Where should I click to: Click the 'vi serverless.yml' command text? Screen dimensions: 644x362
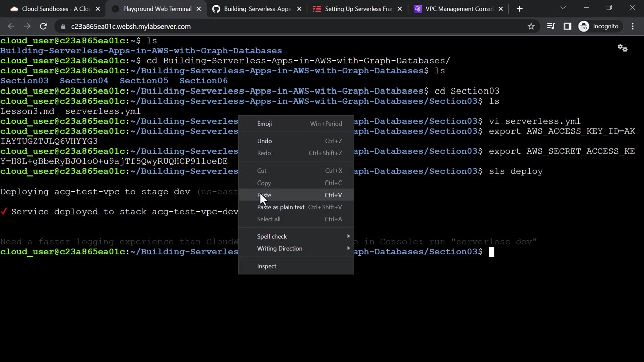(534, 121)
